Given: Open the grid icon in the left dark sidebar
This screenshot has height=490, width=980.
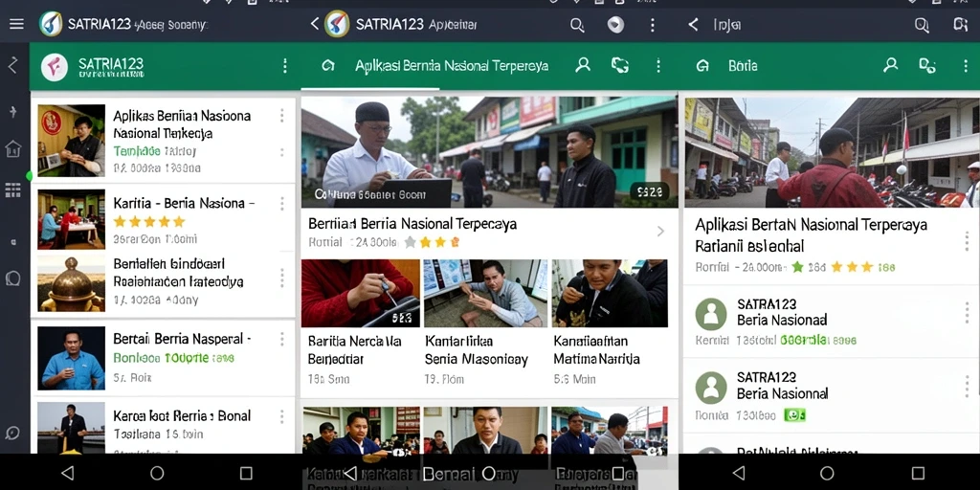Looking at the screenshot, I should 13,190.
